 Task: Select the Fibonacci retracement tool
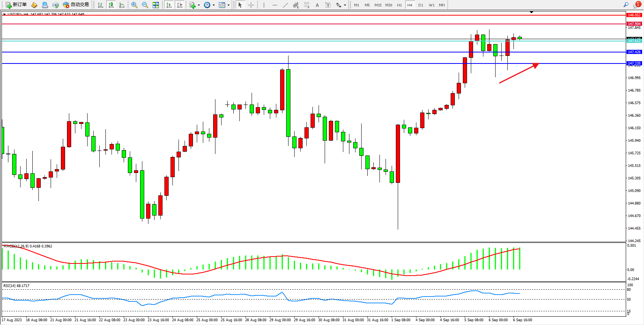pos(306,5)
